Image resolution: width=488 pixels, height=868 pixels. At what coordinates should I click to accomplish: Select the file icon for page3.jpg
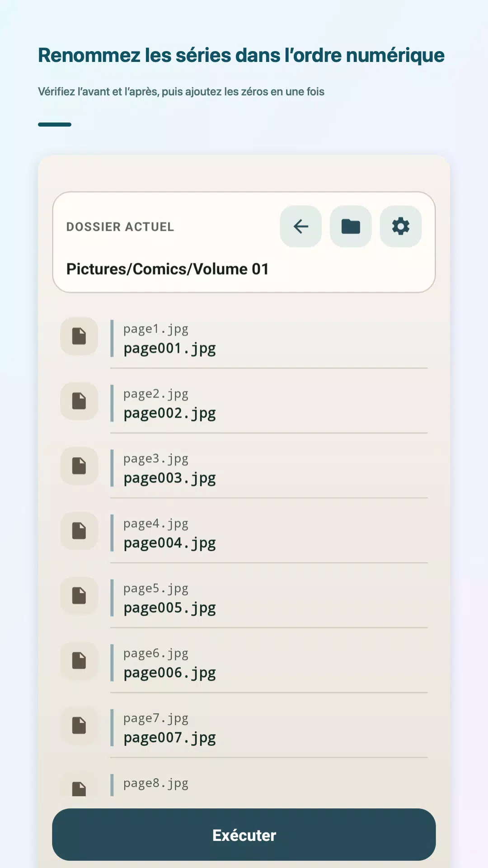tap(79, 466)
